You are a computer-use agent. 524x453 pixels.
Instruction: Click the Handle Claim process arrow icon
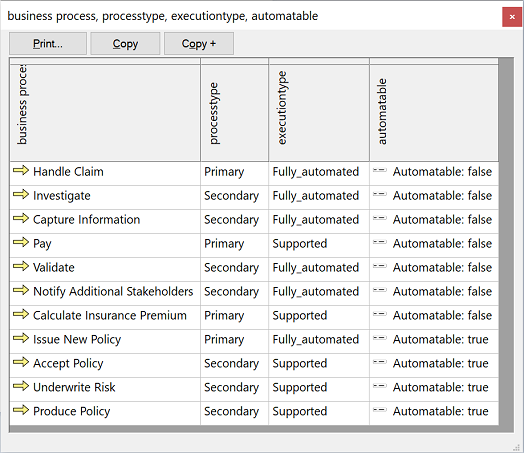tap(21, 171)
